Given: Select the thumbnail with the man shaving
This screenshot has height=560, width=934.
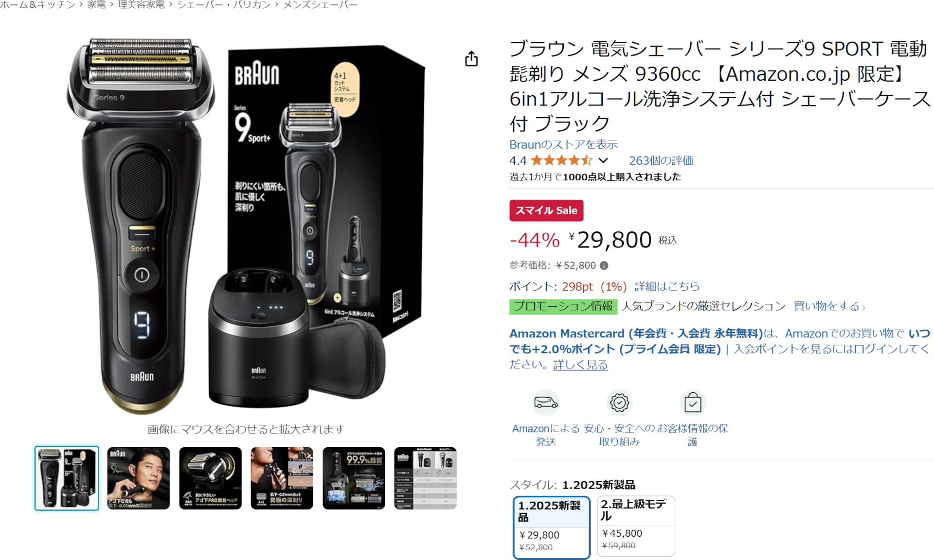Looking at the screenshot, I should tap(138, 478).
